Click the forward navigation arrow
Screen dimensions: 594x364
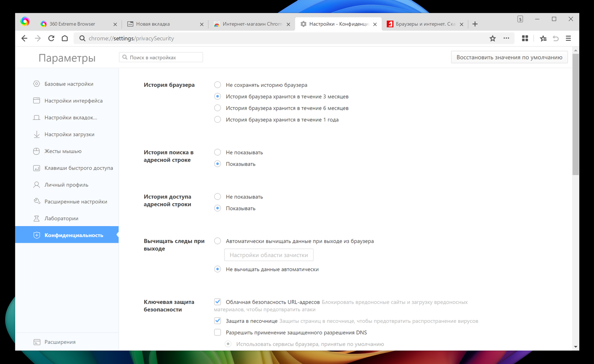(38, 38)
